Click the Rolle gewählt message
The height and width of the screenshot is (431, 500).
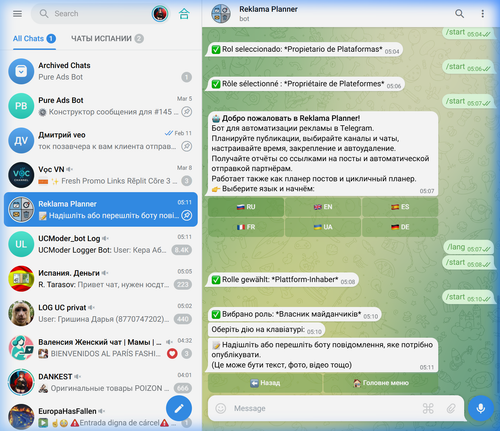click(x=283, y=280)
